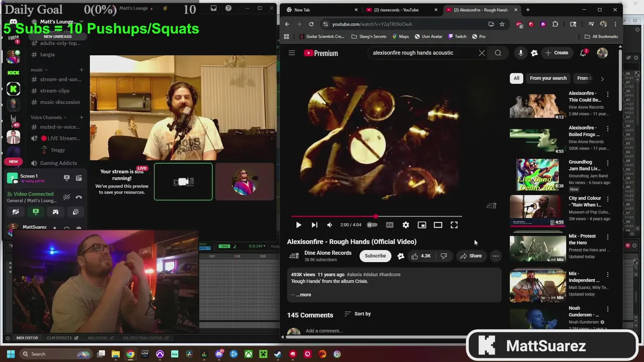Select From your search chip

pyautogui.click(x=548, y=78)
